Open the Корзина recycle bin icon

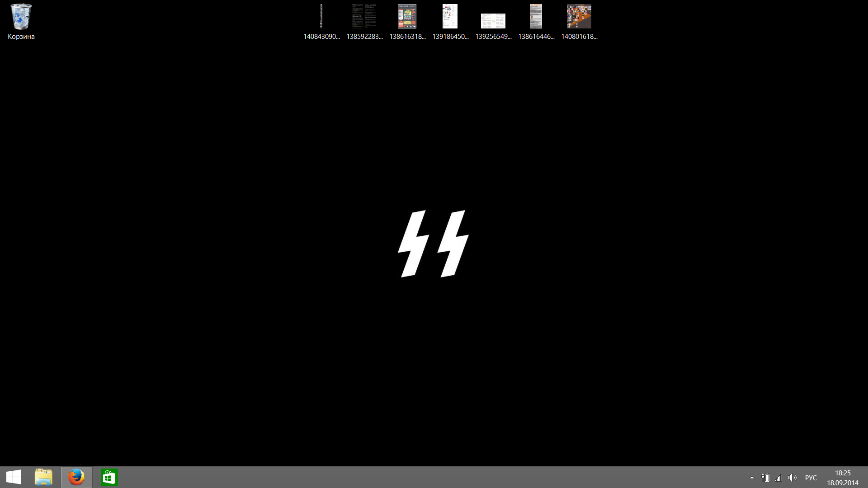(21, 17)
